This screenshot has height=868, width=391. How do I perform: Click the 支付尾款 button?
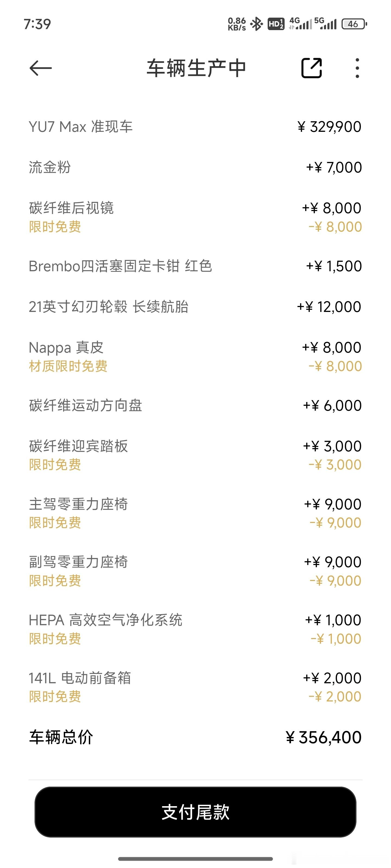click(195, 812)
